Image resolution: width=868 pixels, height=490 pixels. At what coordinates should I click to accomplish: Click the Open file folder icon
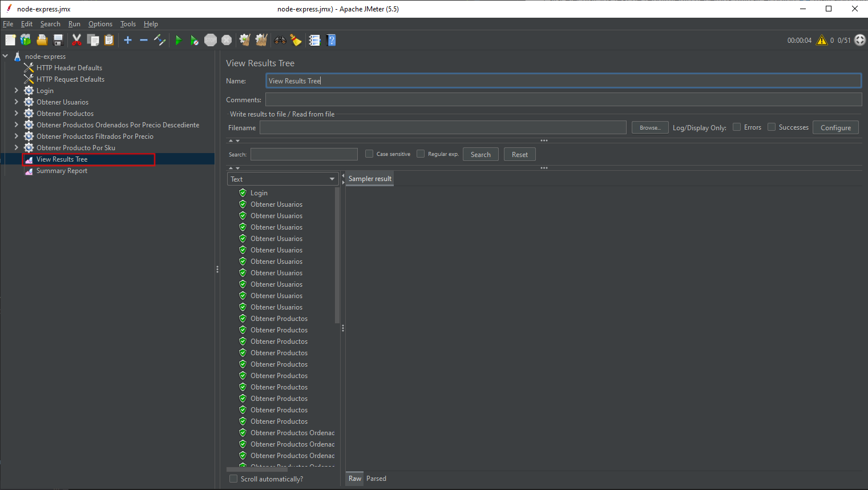[42, 40]
